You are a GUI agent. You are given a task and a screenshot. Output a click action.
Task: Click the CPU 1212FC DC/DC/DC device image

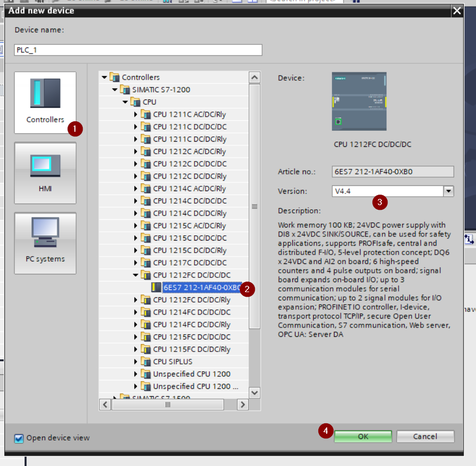point(359,102)
